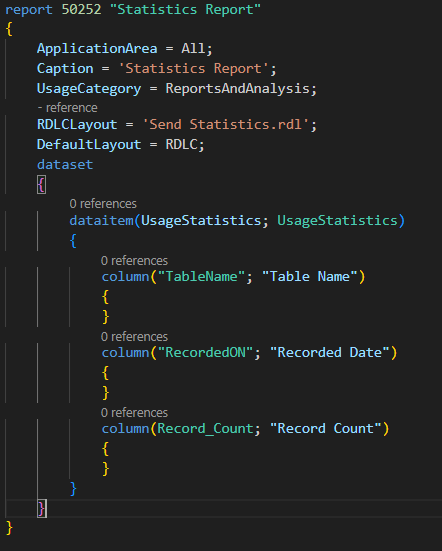Click the highlighted opening brace under dataset
The height and width of the screenshot is (551, 442).
[x=41, y=185]
